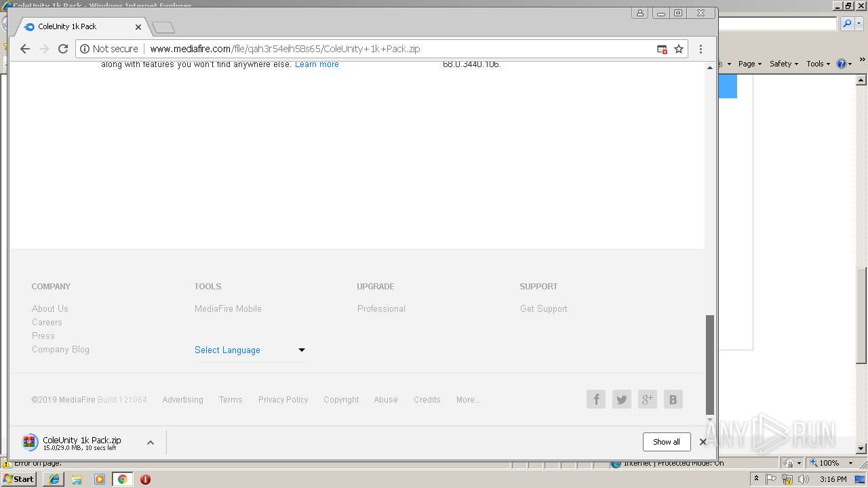Open the Advertising footer link

pyautogui.click(x=182, y=400)
